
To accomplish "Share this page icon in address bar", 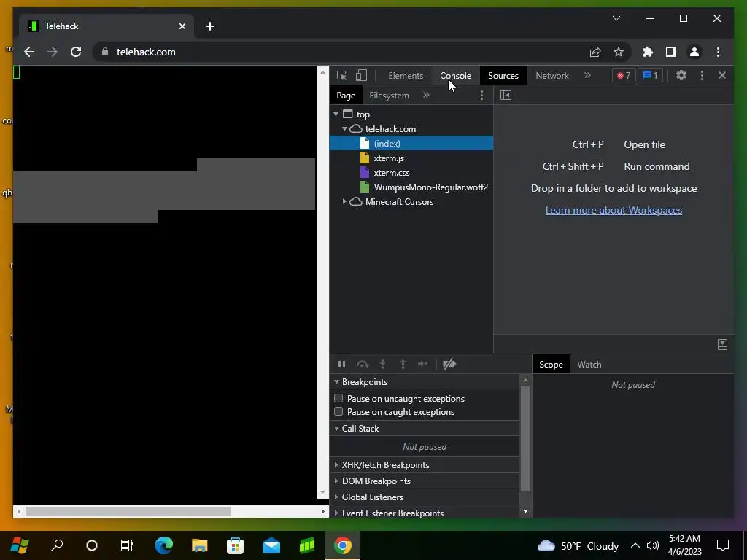I will tap(595, 52).
